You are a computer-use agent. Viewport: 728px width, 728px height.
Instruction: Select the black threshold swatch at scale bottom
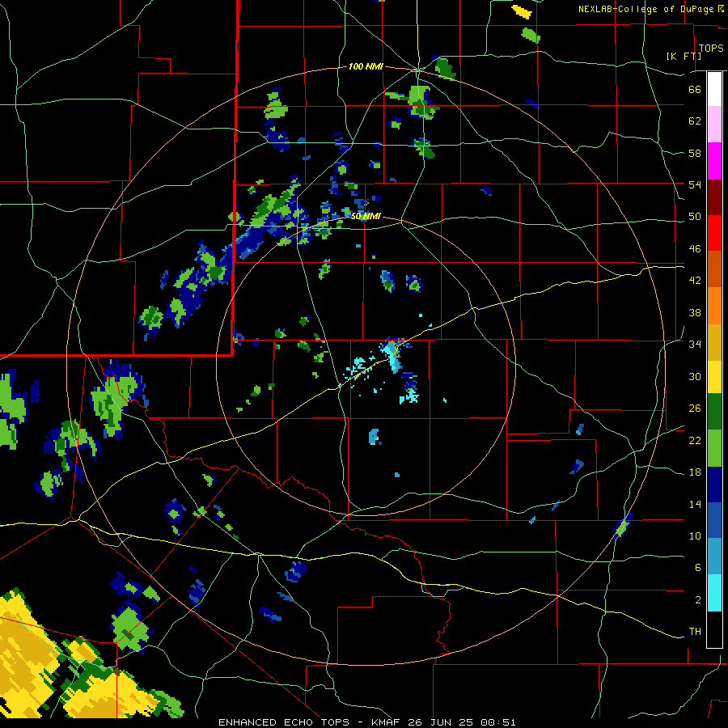pos(714,629)
